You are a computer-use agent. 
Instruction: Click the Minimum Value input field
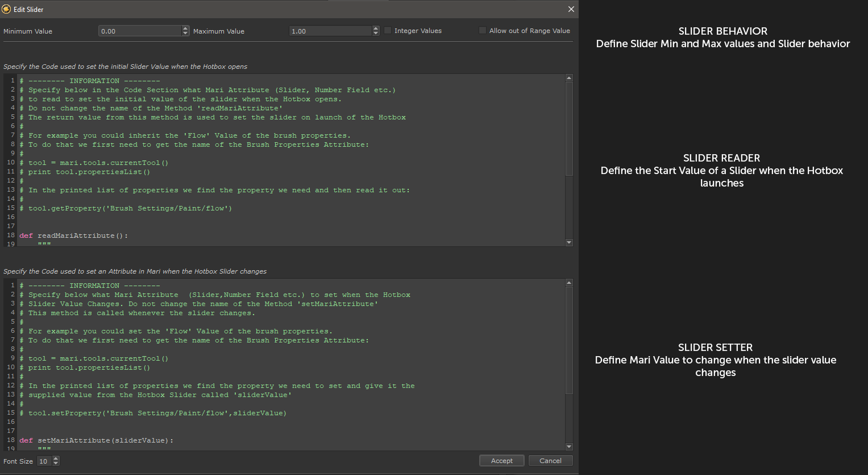[139, 31]
